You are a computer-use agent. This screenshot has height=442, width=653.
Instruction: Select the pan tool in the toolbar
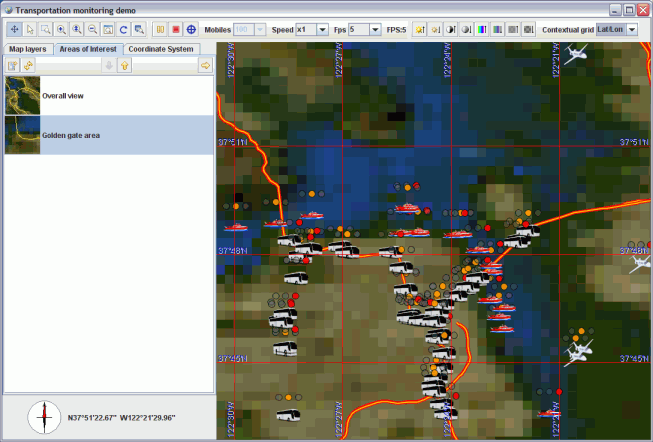[x=13, y=30]
